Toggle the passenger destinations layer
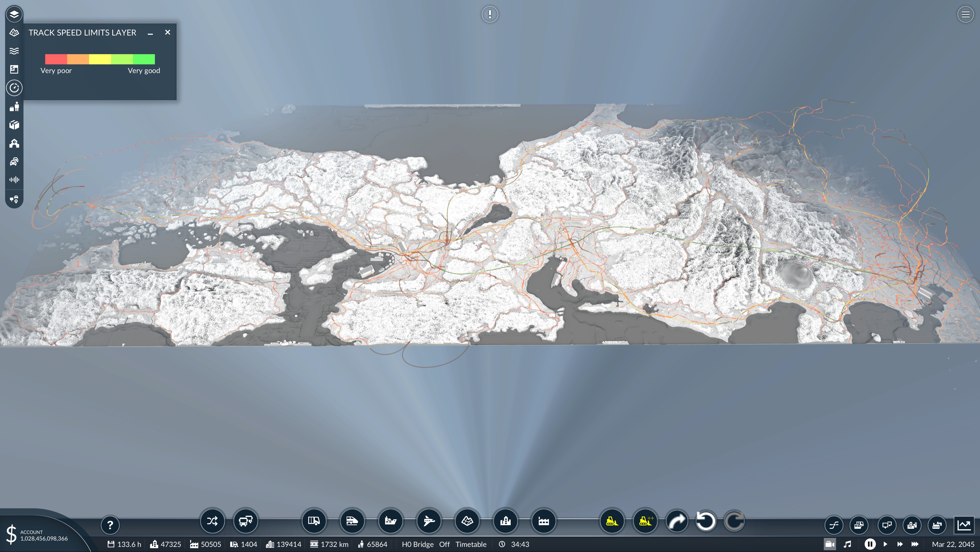Screen dimensions: 980x552 [x=14, y=106]
